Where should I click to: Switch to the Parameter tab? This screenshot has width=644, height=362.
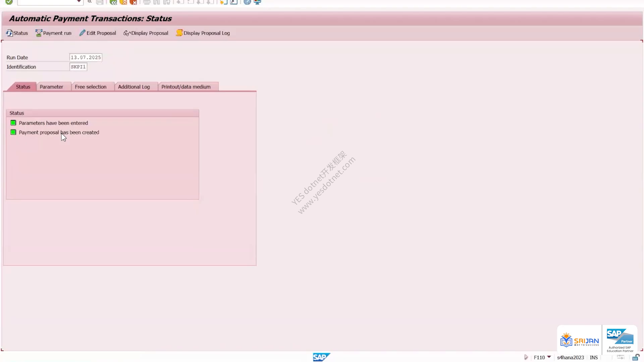point(51,86)
